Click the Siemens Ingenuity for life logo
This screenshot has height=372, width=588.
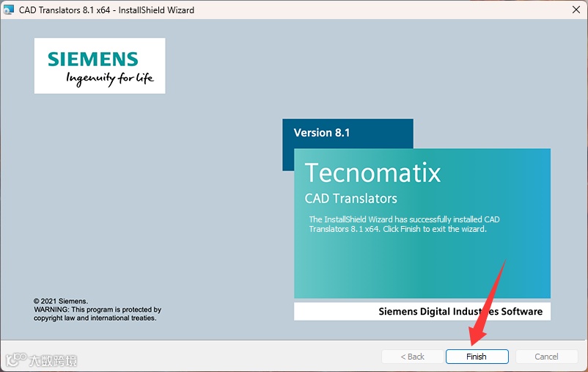coord(100,66)
